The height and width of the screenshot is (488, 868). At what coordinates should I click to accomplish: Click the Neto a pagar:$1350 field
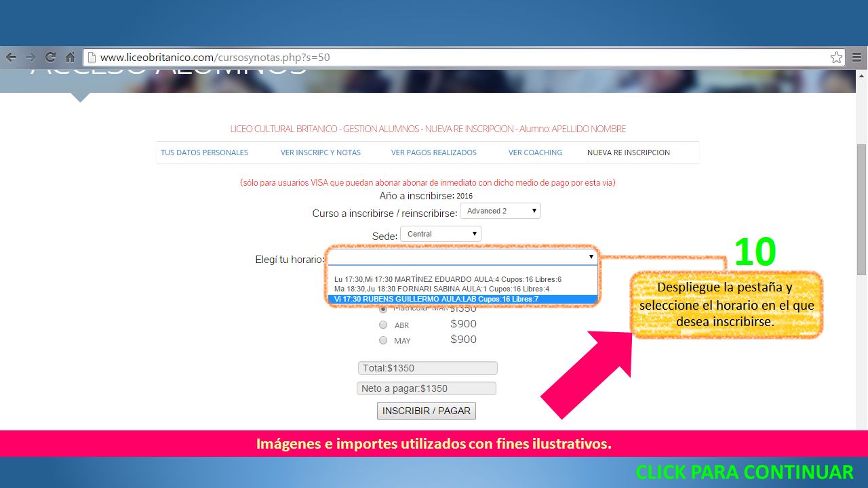pyautogui.click(x=427, y=388)
